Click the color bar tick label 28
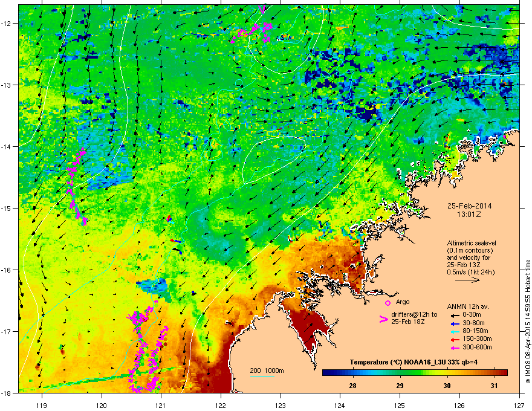Screen dimensions: 532x411 click(x=353, y=386)
